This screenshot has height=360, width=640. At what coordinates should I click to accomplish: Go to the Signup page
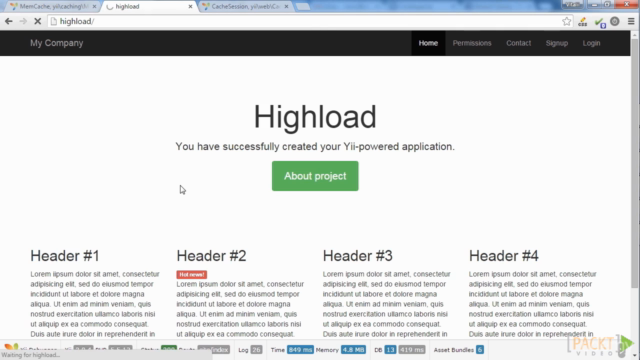tap(557, 43)
